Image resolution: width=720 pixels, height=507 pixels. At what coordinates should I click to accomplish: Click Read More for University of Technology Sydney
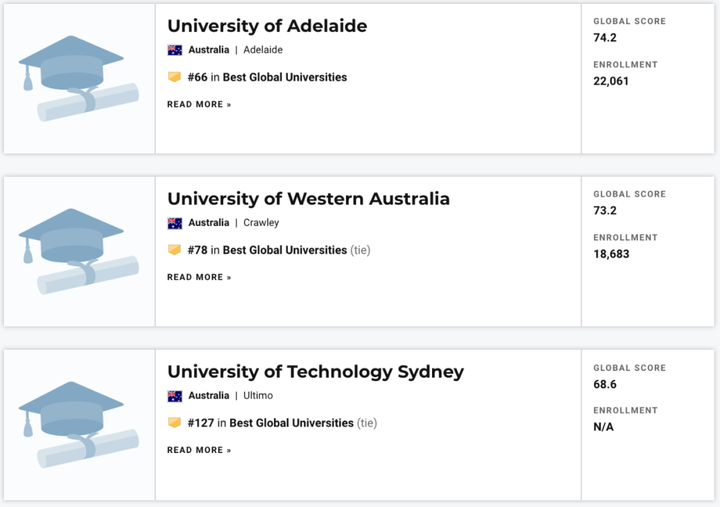click(199, 450)
